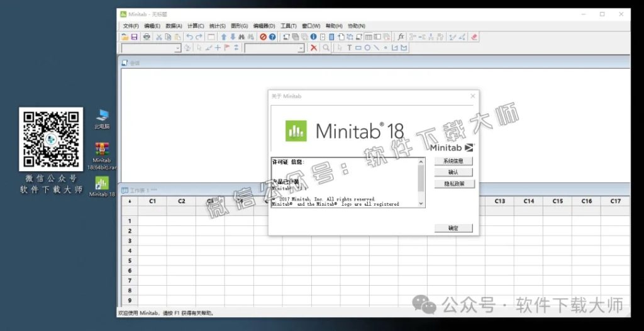The height and width of the screenshot is (331, 644).
Task: Open the 文件(F) menu
Action: click(131, 26)
